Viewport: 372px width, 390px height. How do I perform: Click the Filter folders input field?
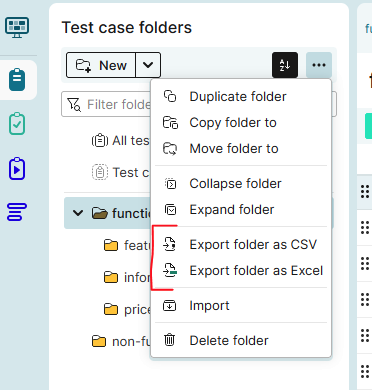(x=107, y=104)
